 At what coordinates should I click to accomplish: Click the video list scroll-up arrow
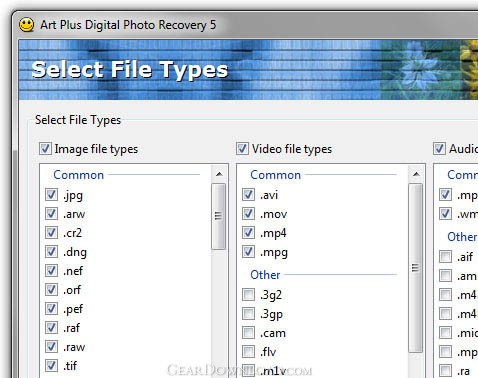click(416, 174)
